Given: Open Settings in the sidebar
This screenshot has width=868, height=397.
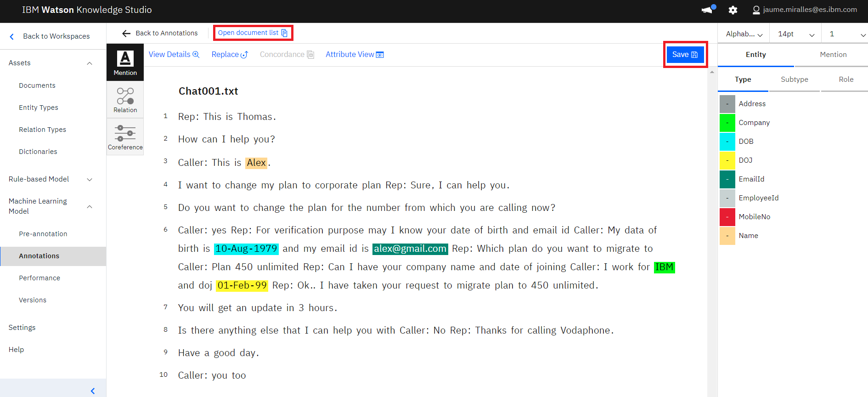Looking at the screenshot, I should pyautogui.click(x=22, y=328).
